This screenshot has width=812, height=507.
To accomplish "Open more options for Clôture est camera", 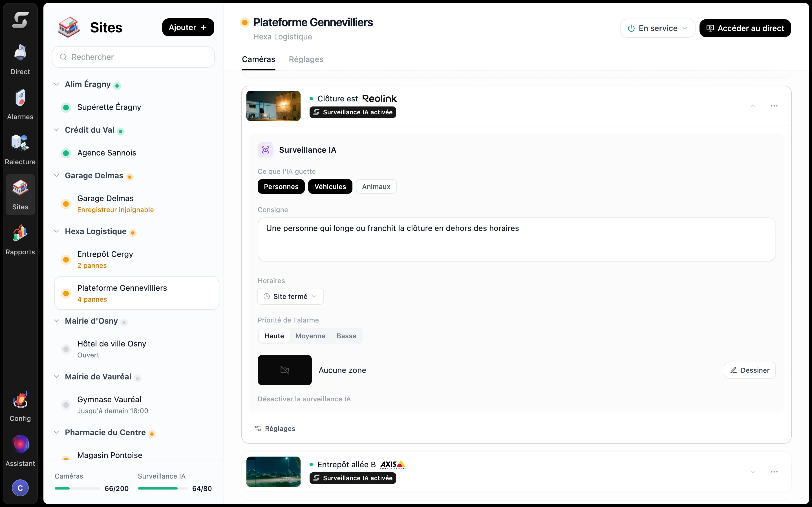I will click(x=774, y=106).
